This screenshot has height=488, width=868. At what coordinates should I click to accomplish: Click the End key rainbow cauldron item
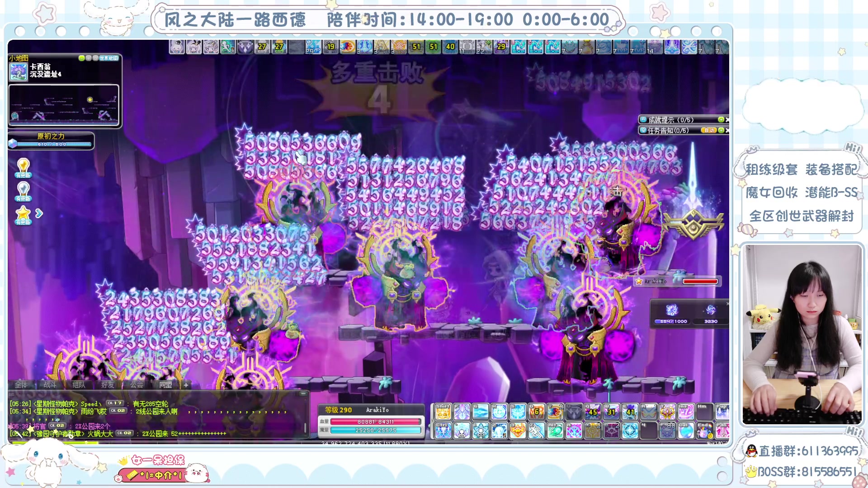pyautogui.click(x=705, y=431)
